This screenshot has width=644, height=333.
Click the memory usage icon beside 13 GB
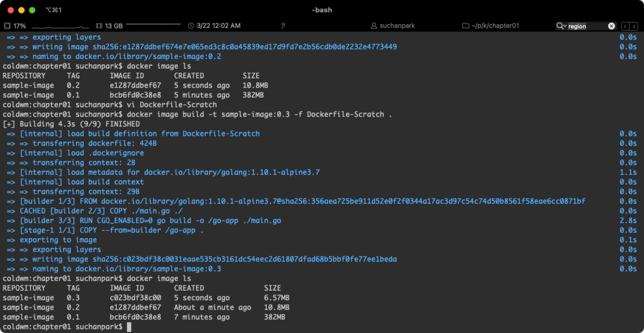coord(99,26)
